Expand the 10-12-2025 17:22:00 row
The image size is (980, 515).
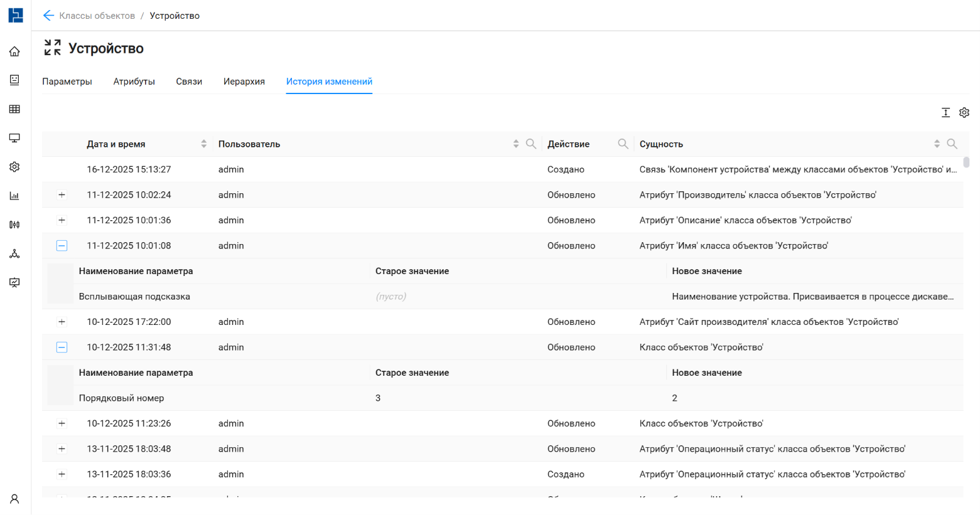point(62,322)
